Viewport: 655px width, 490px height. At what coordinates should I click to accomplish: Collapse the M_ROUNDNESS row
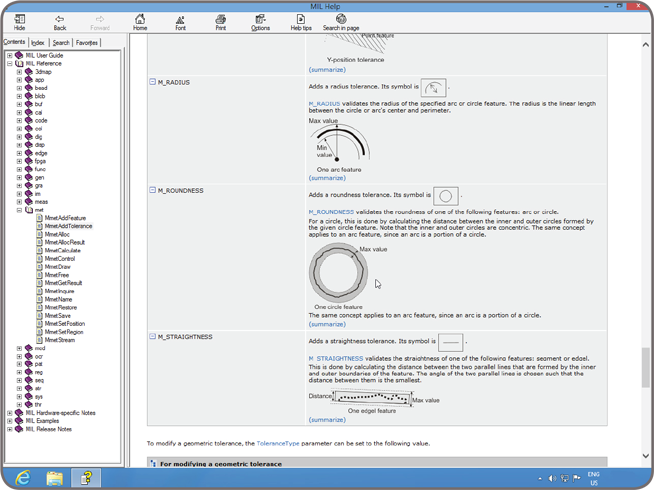click(152, 190)
